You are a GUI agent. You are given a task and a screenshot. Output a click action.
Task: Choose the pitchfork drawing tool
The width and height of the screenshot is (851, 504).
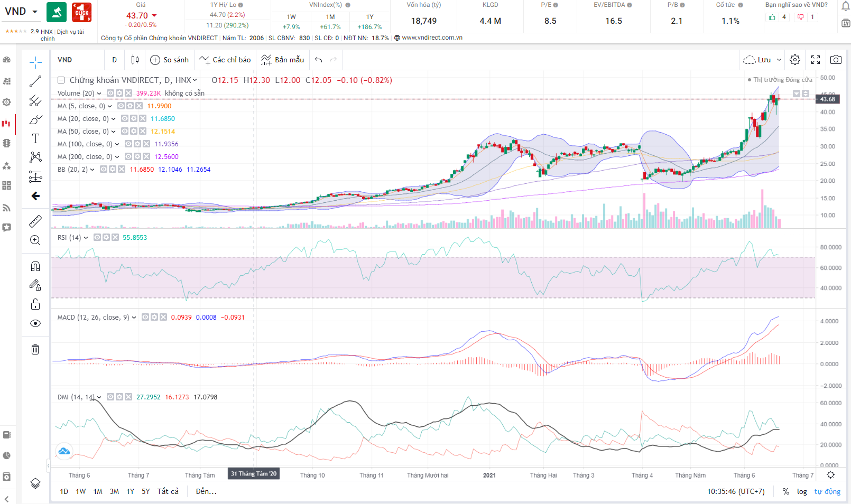[35, 100]
